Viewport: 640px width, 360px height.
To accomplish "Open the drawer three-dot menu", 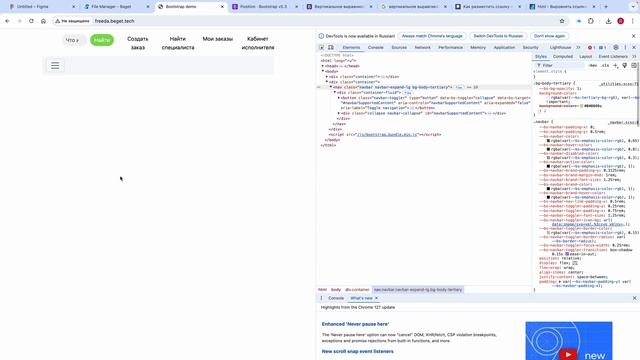I will (x=321, y=298).
